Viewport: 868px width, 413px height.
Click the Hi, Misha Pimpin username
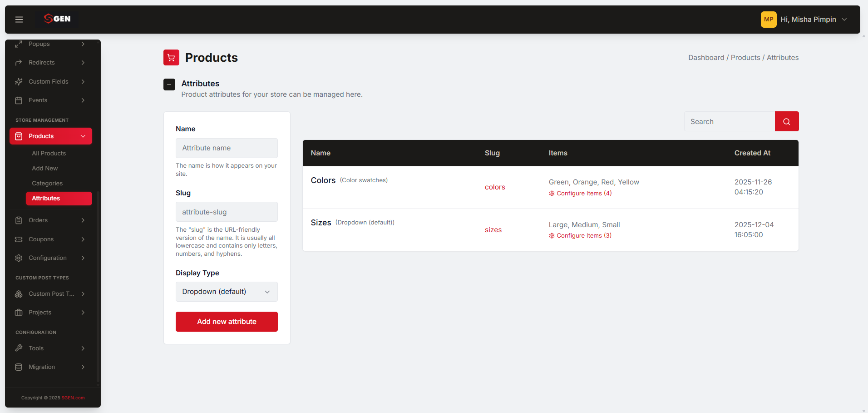pos(808,20)
